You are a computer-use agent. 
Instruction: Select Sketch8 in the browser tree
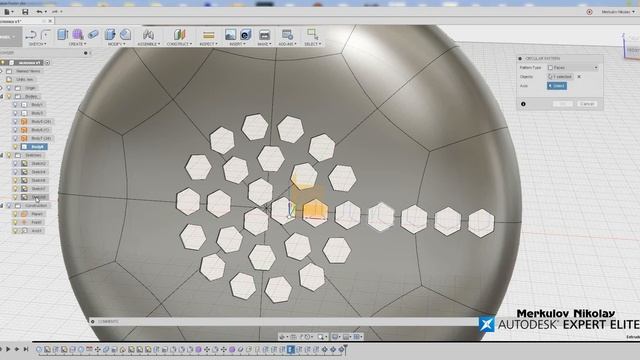coord(39,197)
